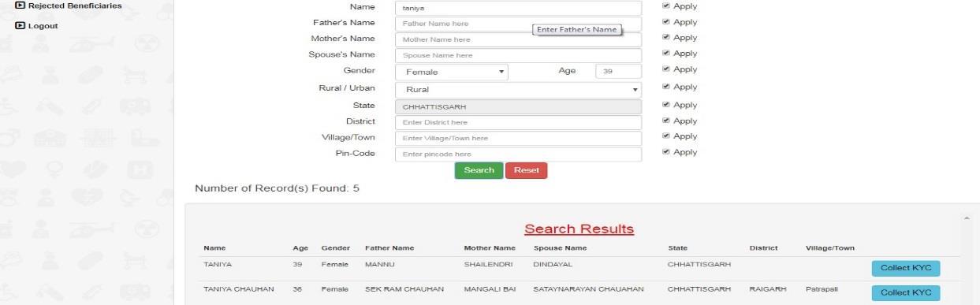Click the Spouse Name column header
Viewport: 980px width, 305px height.
tap(560, 248)
